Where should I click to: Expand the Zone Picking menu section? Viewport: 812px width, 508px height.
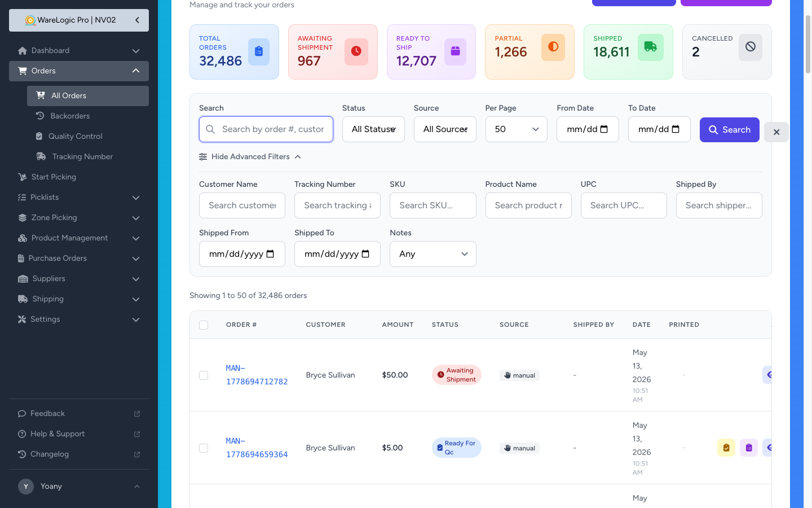coord(79,218)
